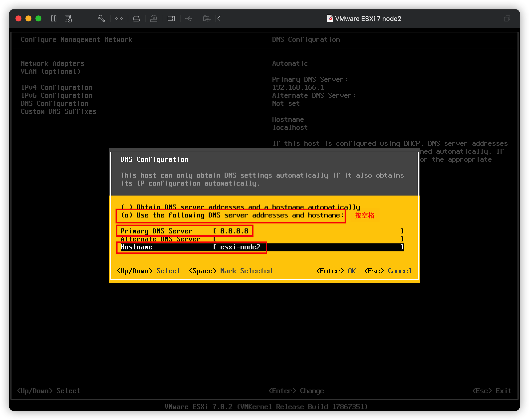This screenshot has width=529, height=420.
Task: Pause the virtual machine
Action: (54, 18)
